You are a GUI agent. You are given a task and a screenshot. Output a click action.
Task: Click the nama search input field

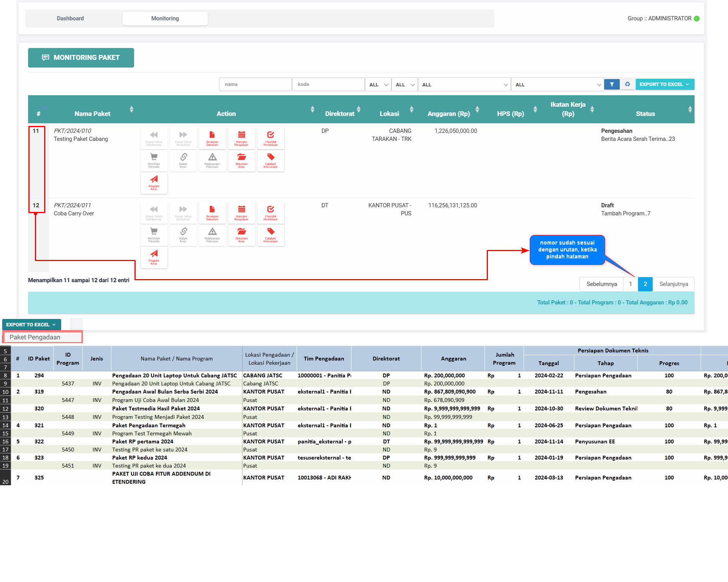click(x=255, y=84)
